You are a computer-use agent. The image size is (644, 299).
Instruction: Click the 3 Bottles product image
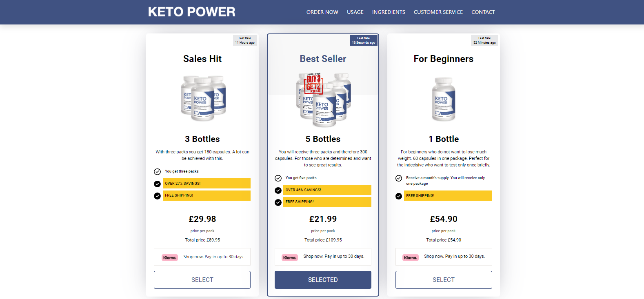[203, 98]
